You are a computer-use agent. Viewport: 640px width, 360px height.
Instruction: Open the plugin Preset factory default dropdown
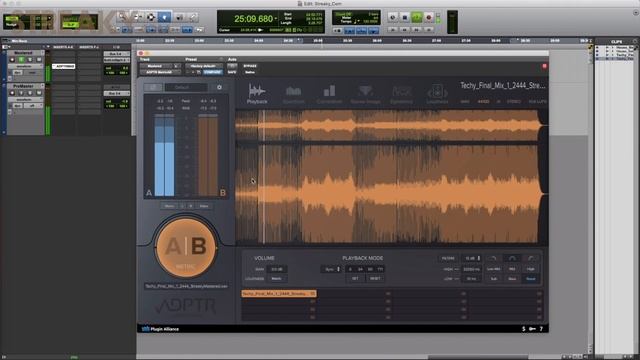203,66
